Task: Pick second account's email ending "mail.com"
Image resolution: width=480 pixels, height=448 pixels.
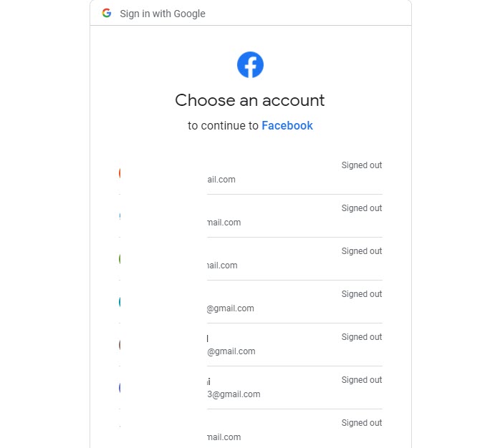Action: (x=224, y=223)
